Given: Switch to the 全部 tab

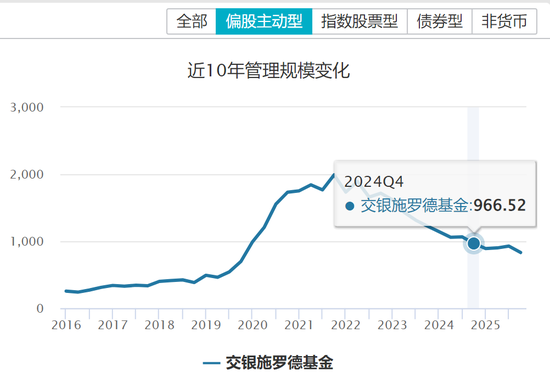Looking at the screenshot, I should [192, 21].
